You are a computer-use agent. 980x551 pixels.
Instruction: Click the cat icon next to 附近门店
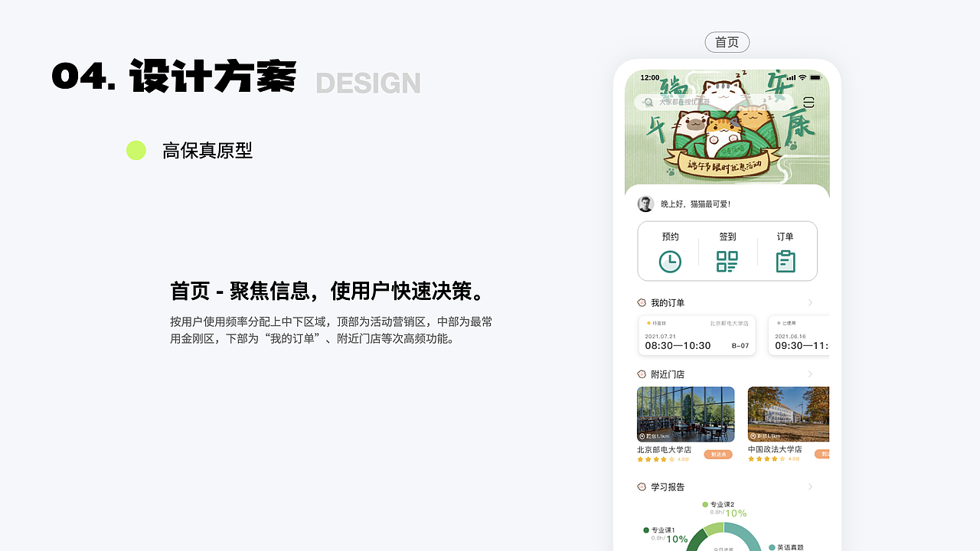point(642,374)
